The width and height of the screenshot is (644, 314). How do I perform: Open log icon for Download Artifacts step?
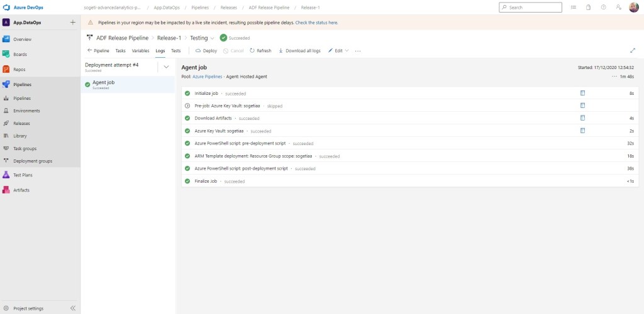coord(582,118)
